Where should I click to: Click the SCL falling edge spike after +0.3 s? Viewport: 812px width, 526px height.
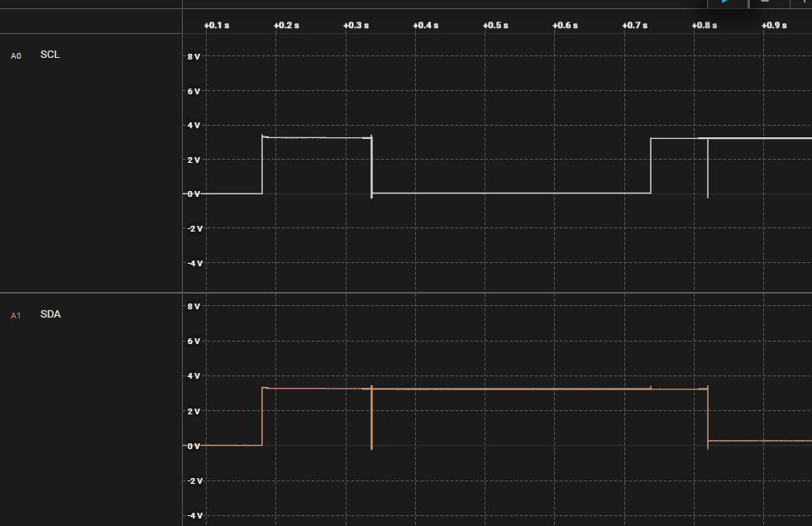372,166
